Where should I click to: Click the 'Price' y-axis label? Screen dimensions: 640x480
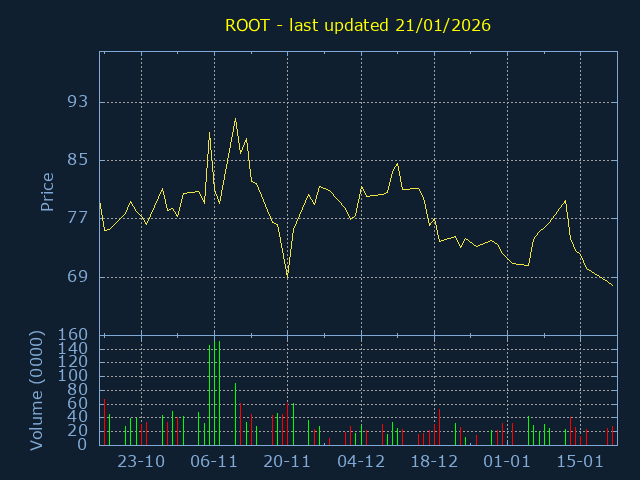tap(47, 192)
